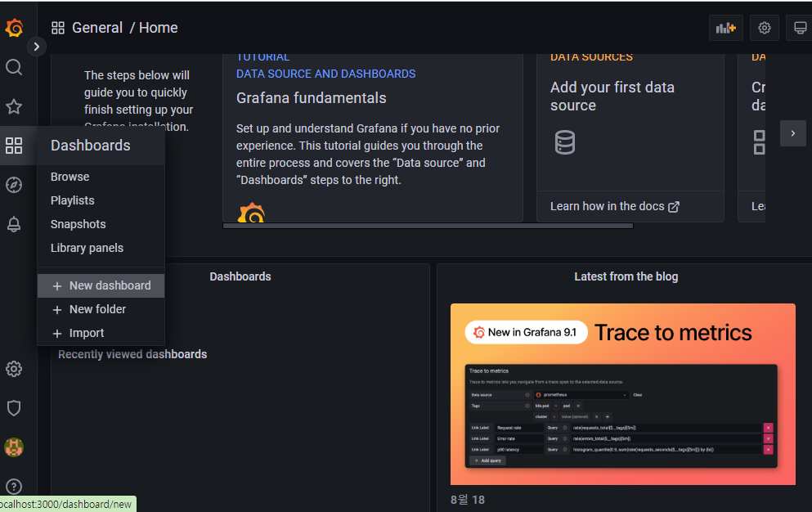The width and height of the screenshot is (812, 512).
Task: Click the horizontal scrollbar under tutorial cards
Action: point(428,226)
